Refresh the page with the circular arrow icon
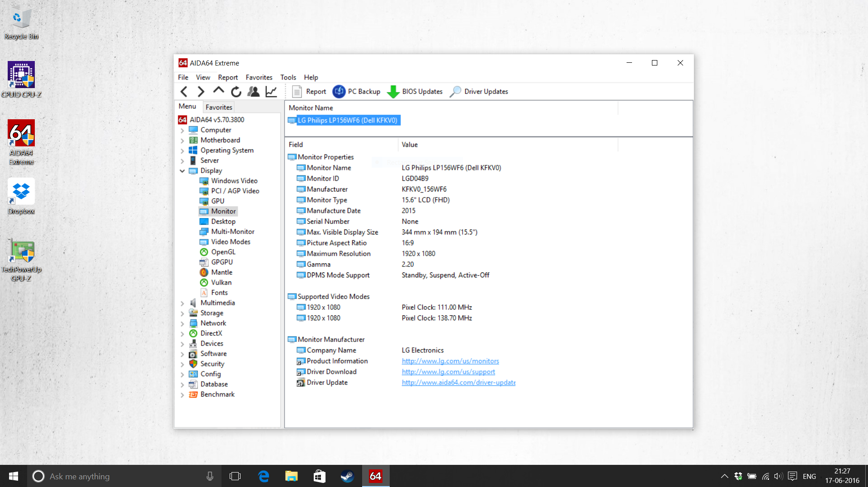 (x=236, y=92)
